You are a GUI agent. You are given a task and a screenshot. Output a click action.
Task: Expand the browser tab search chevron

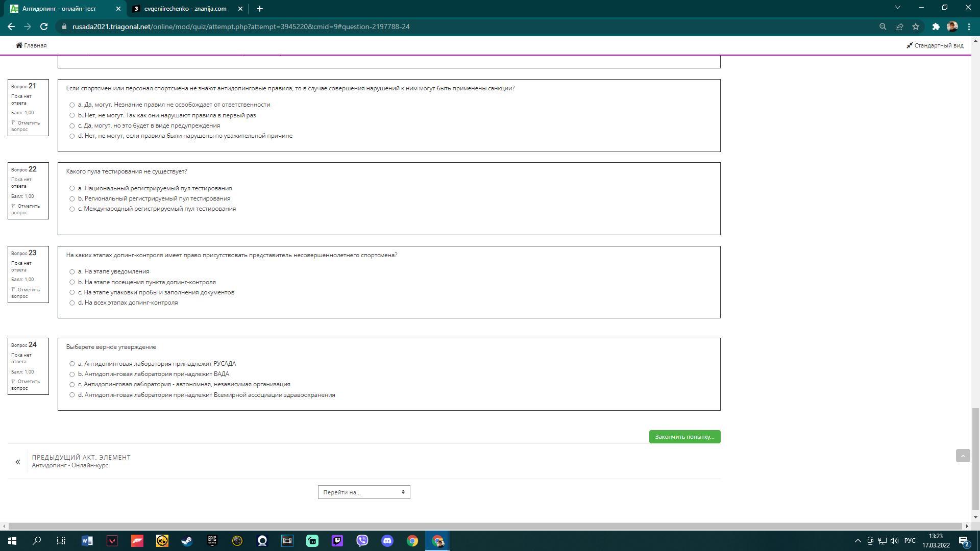click(x=897, y=8)
